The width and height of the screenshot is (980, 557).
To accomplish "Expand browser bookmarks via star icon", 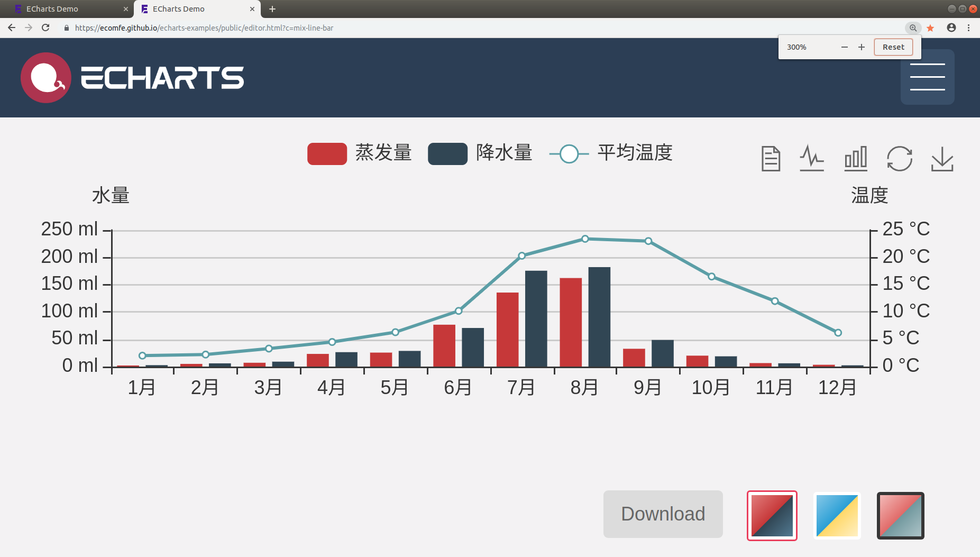I will point(930,28).
